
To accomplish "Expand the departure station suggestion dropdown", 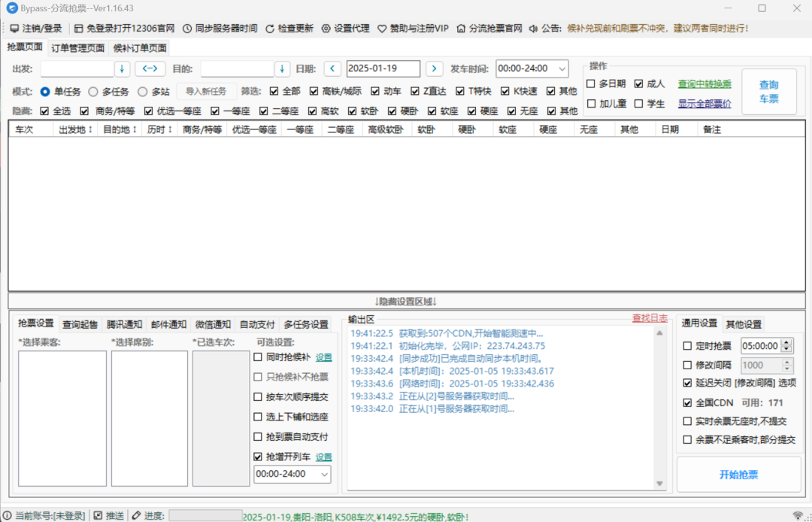I will pos(123,68).
